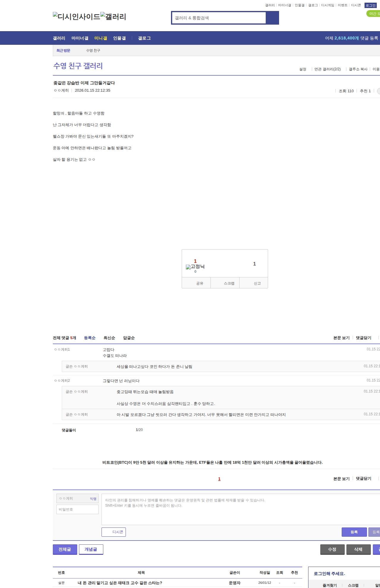380x588 pixels.
Task: Focus the gallery & integrated search field
Action: pyautogui.click(x=219, y=18)
